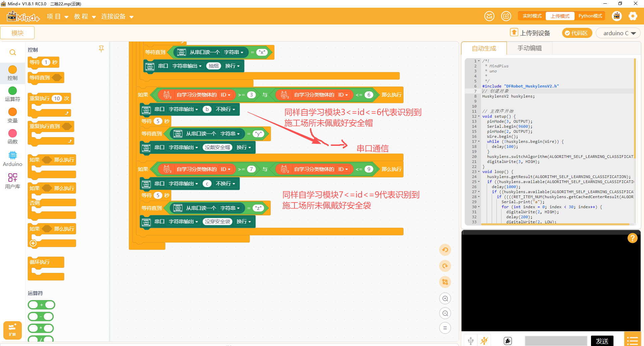Zoom in on the blocks workspace
Image resolution: width=644 pixels, height=346 pixels.
[x=445, y=298]
